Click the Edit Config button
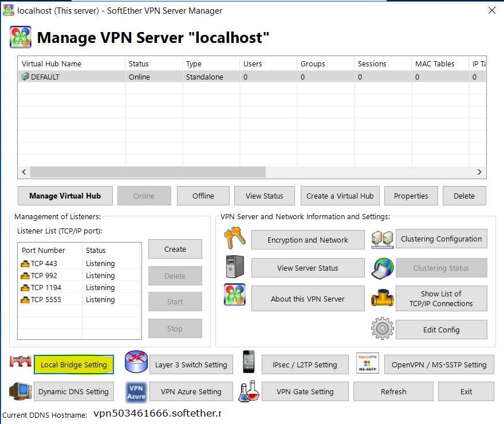 pyautogui.click(x=441, y=330)
